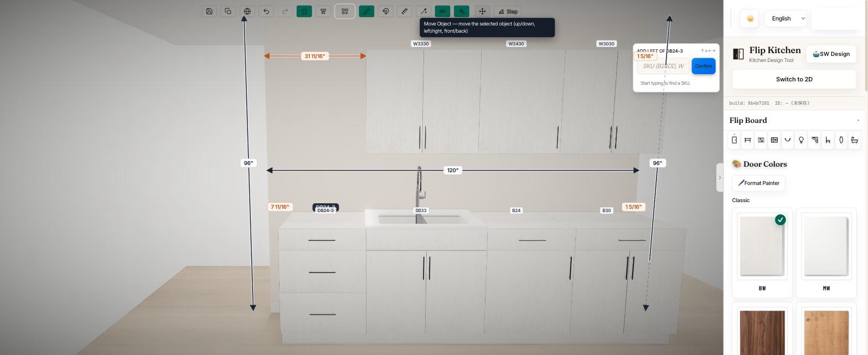Click the magnet snap icon
Viewport: 868px width, 355px height.
[385, 11]
